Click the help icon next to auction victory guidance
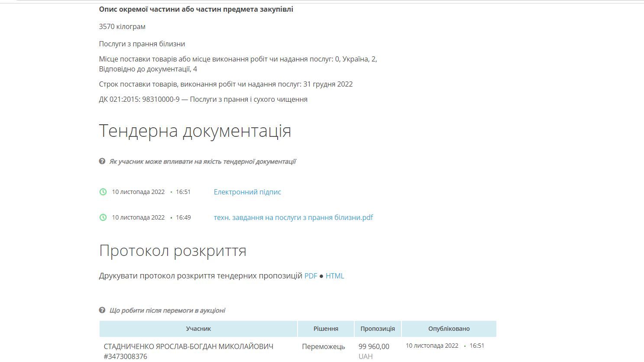The height and width of the screenshot is (362, 644). coord(102,310)
